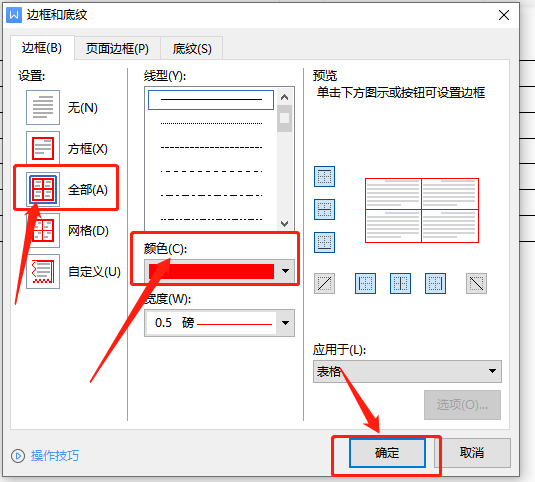Viewport: 535px width, 482px height.
Task: Toggle the inside vertical border button
Action: click(x=400, y=283)
